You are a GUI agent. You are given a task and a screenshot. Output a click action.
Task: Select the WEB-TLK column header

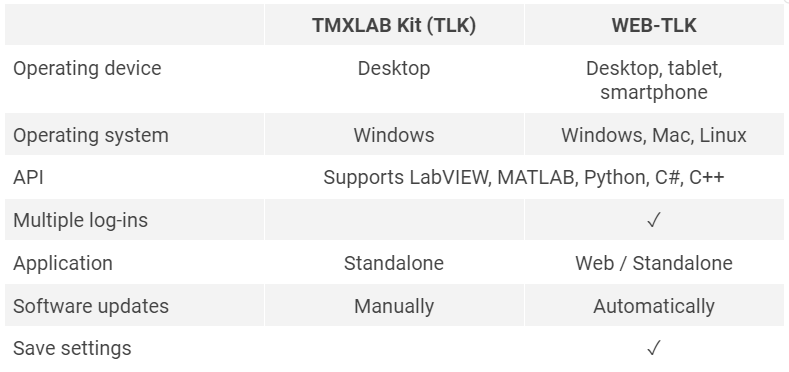(654, 25)
